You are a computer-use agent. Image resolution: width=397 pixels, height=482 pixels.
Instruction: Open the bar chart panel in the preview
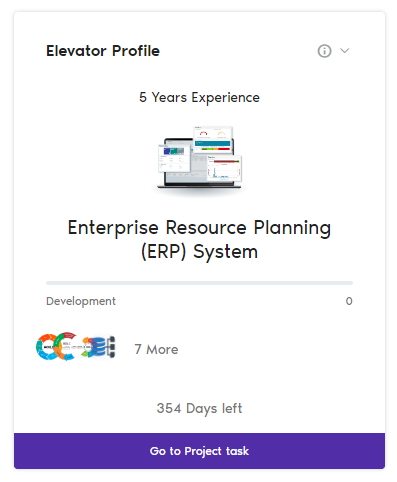[x=224, y=169]
